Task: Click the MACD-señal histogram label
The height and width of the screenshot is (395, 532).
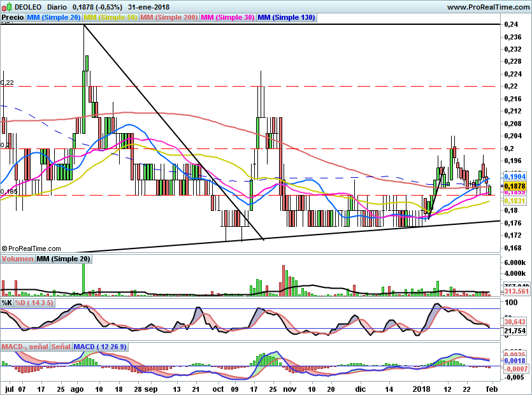Action: tap(25, 347)
